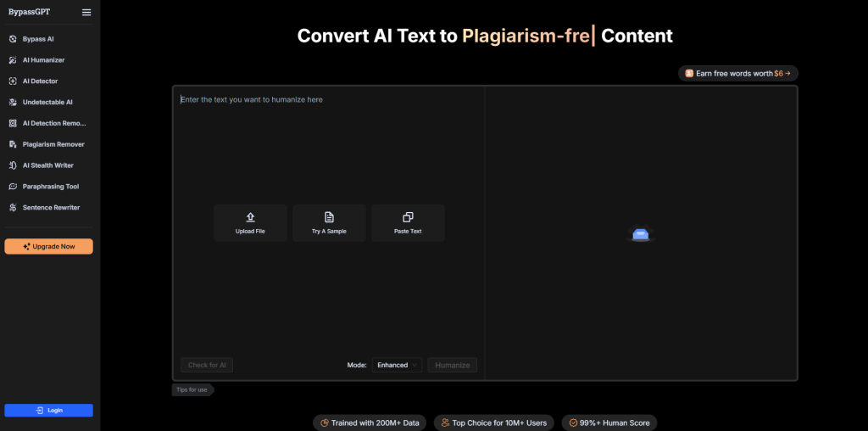Click the Upgrade Now button
This screenshot has width=868, height=431.
48,247
